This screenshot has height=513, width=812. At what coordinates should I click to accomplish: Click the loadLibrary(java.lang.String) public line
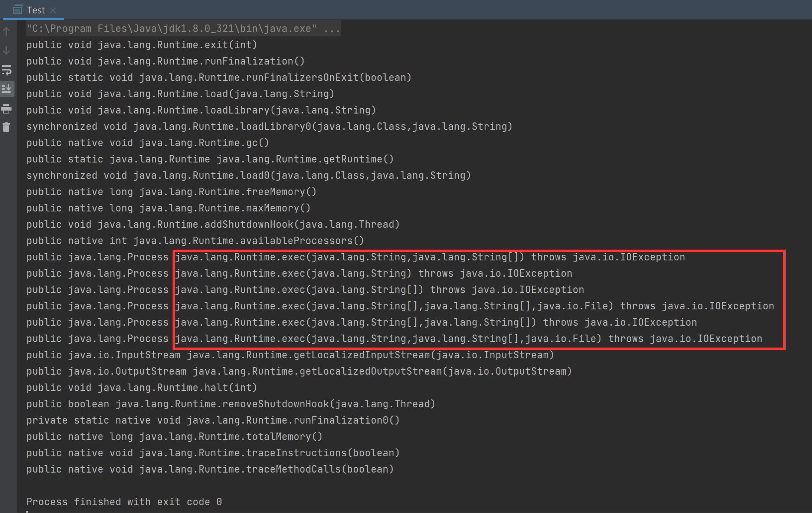201,110
